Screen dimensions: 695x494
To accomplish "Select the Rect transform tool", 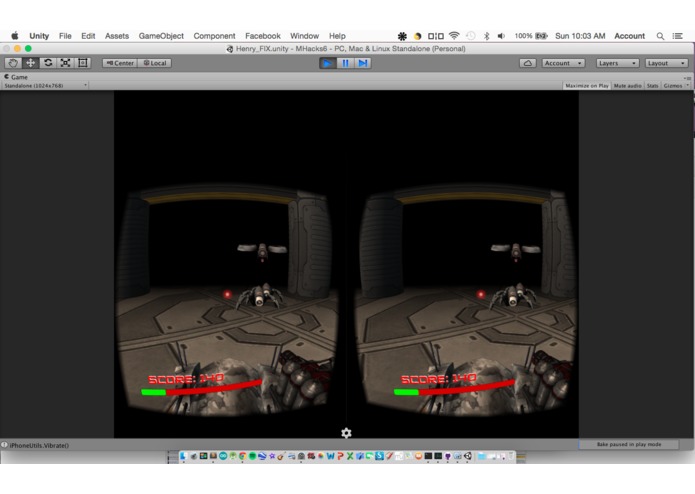I will click(82, 63).
